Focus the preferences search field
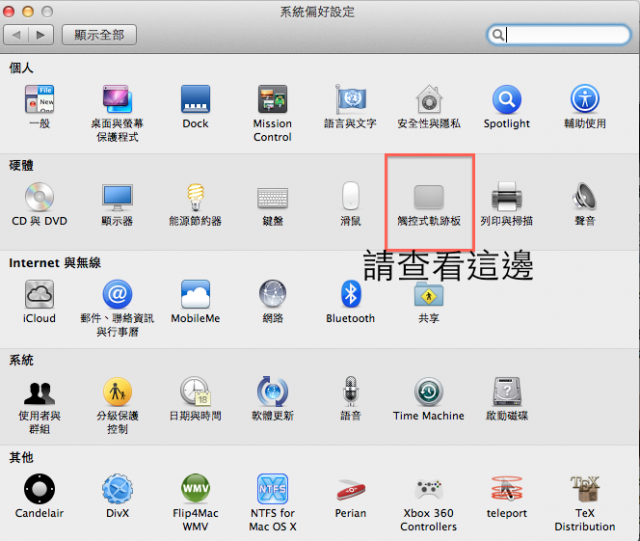This screenshot has height=541, width=640. (x=559, y=35)
